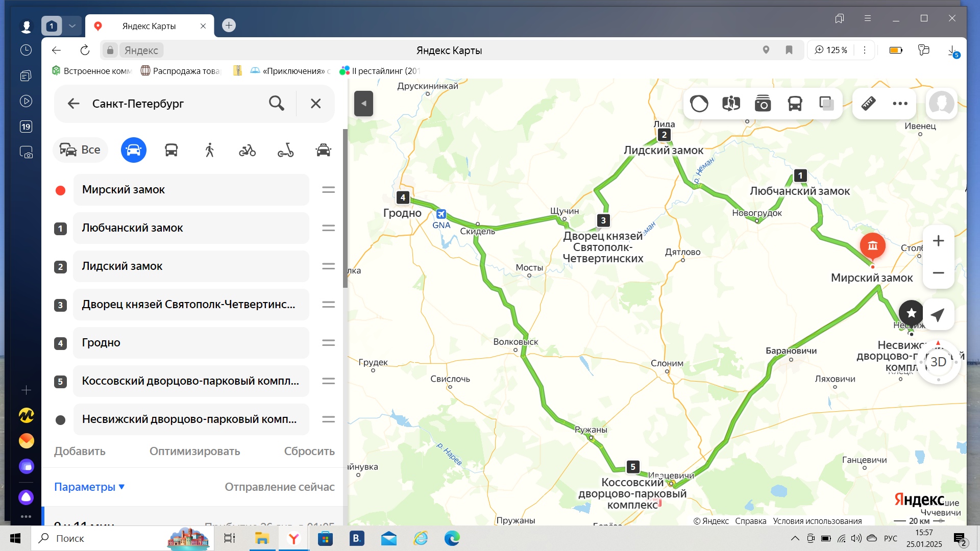Viewport: 980px width, 551px height.
Task: Expand the tab group dropdown arrow
Action: [72, 26]
